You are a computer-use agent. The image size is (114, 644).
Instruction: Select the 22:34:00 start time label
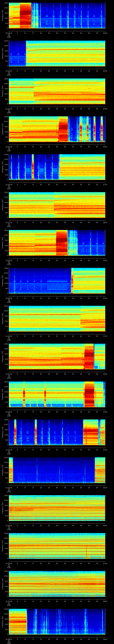point(9,487)
